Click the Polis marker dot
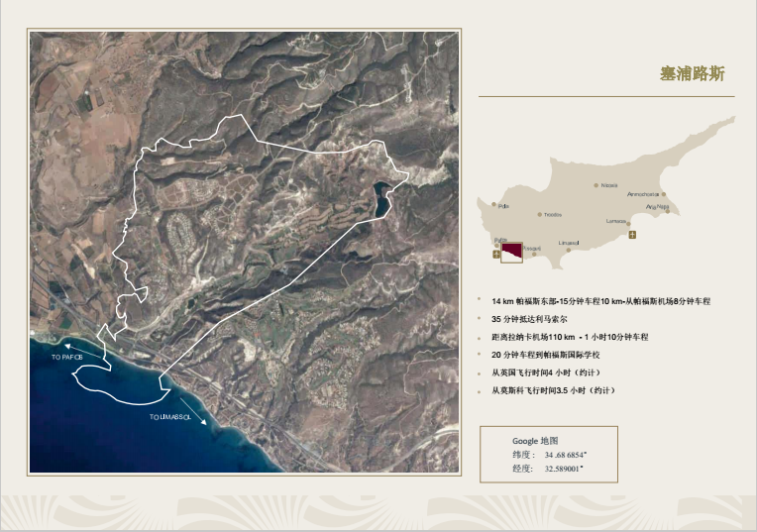 tap(494, 205)
